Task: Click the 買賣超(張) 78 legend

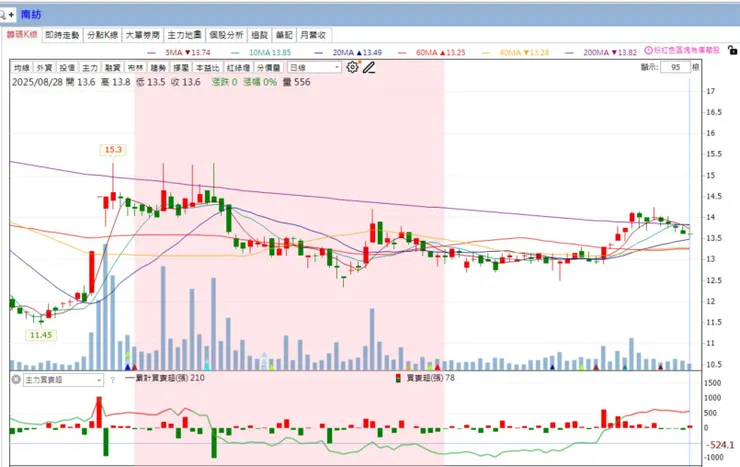Action: coord(425,378)
